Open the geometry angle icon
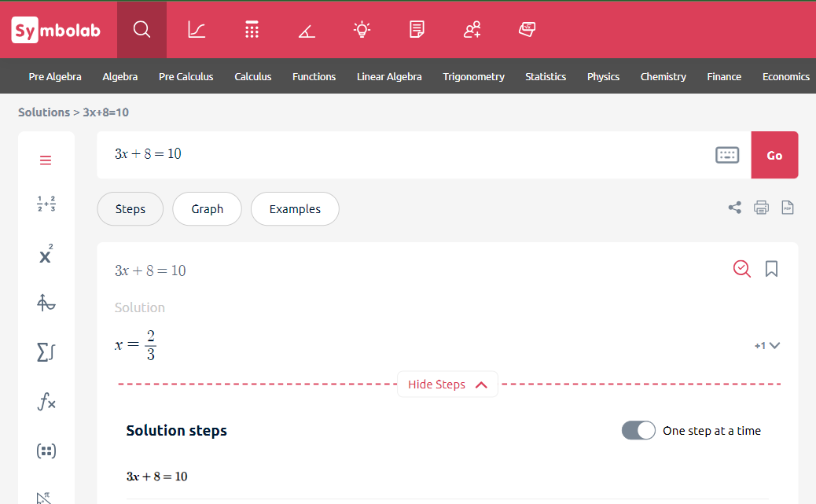Image resolution: width=816 pixels, height=504 pixels. point(307,31)
